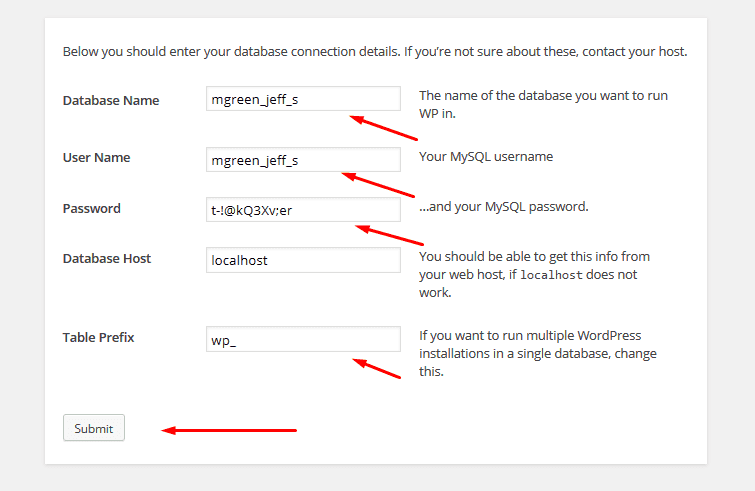Click the multiple WordPress installations hint text
Viewport: 755px width, 491px height.
(538, 353)
